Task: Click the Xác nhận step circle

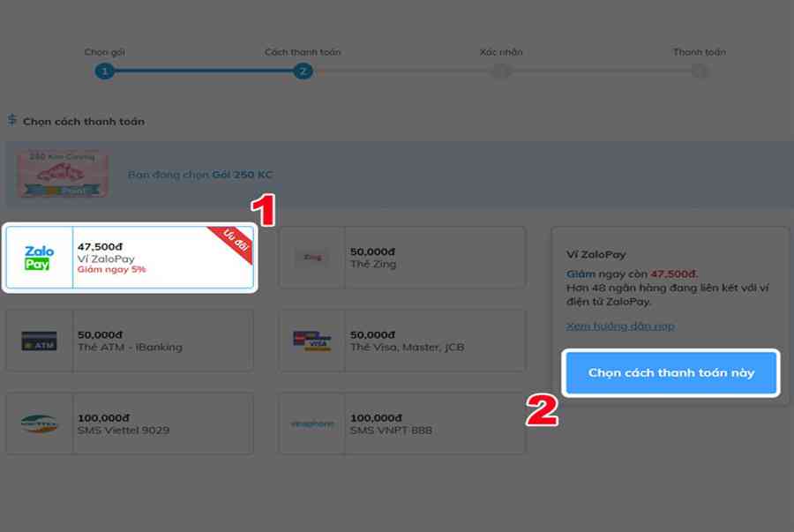Action: pyautogui.click(x=501, y=71)
